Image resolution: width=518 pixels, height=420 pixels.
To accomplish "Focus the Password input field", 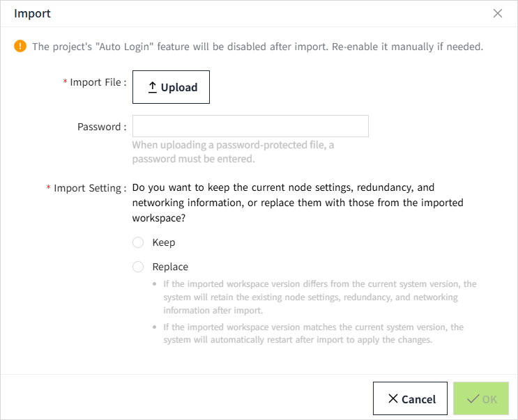I will point(250,126).
